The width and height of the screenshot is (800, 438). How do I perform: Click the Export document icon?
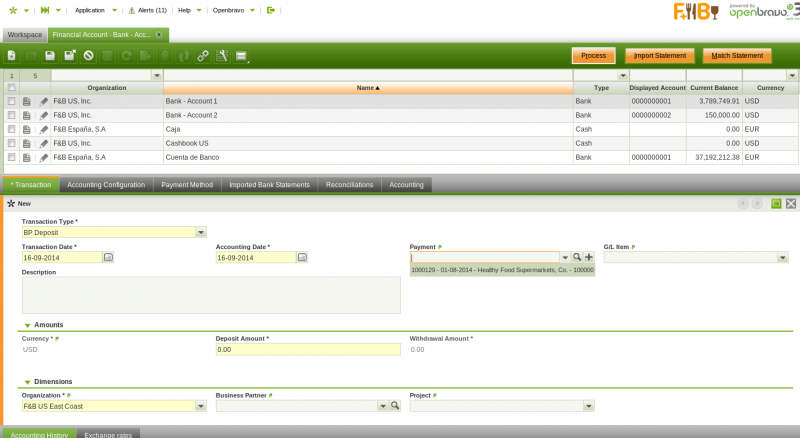(145, 56)
